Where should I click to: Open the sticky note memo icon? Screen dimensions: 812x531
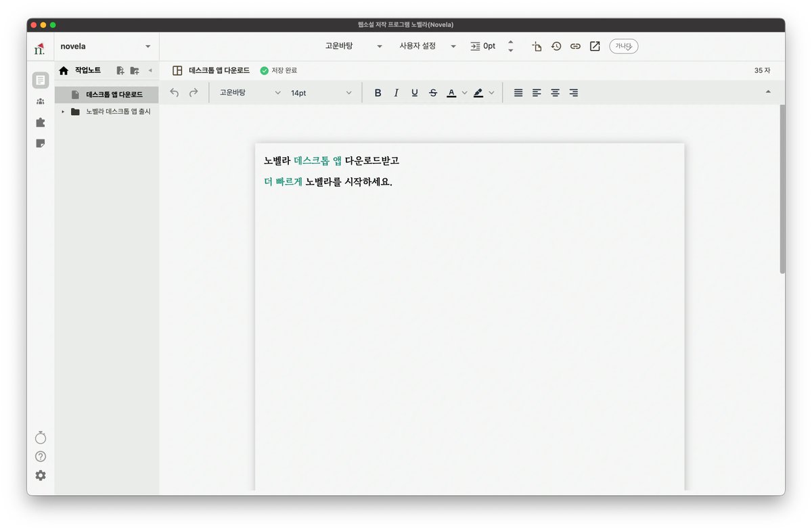click(x=41, y=143)
